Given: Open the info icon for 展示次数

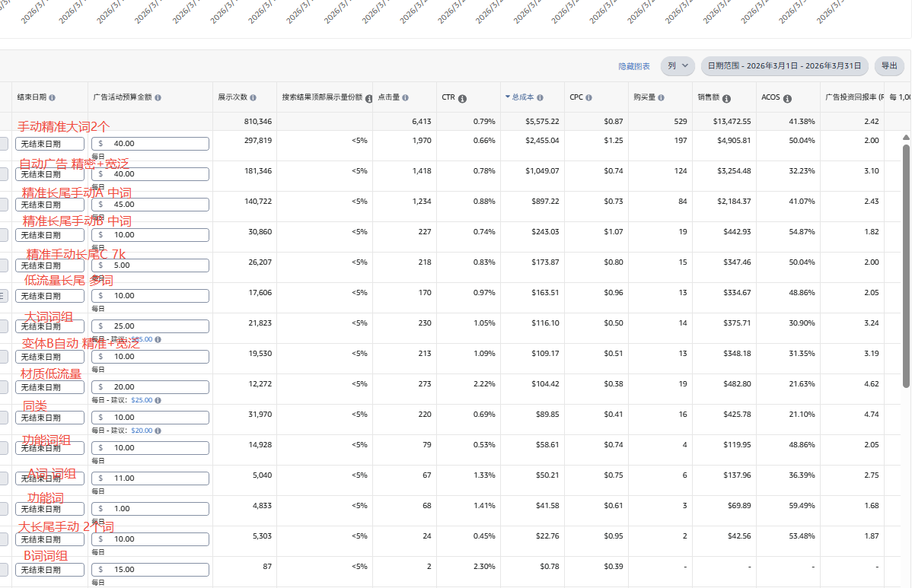Looking at the screenshot, I should click(x=254, y=97).
